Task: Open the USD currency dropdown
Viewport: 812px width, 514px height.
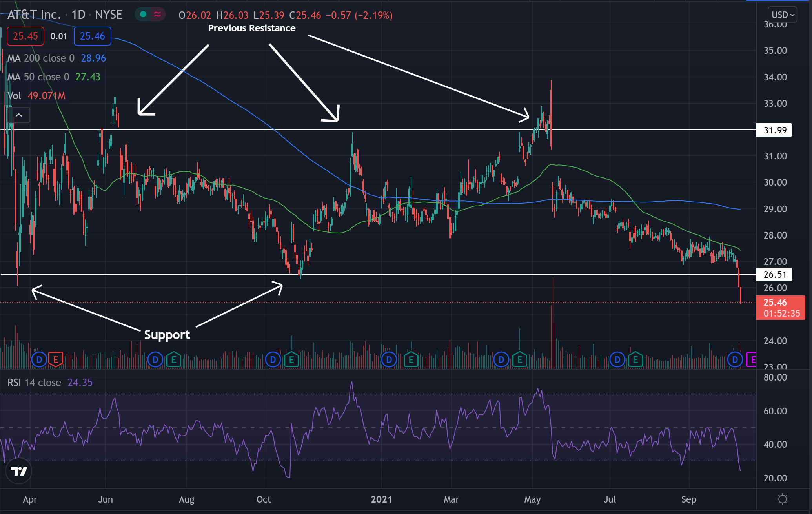Action: (x=783, y=15)
